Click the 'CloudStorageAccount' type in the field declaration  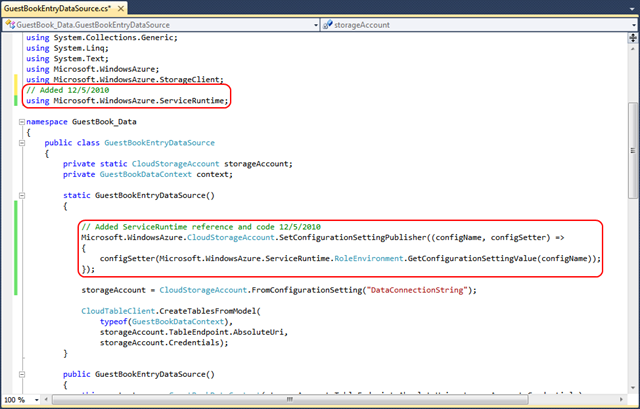[176, 164]
